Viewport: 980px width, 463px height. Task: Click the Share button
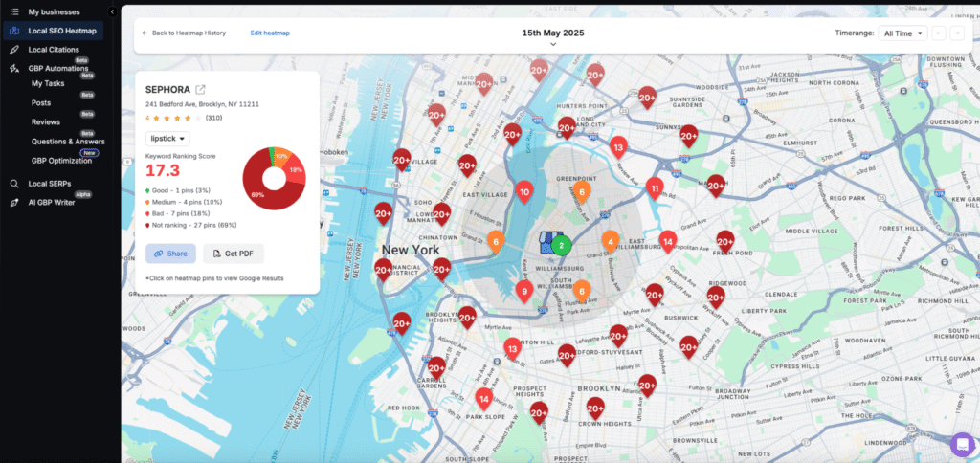(x=170, y=254)
